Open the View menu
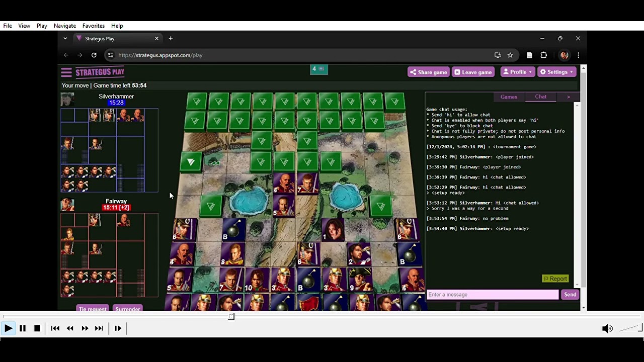Image resolution: width=644 pixels, height=362 pixels. point(24,26)
